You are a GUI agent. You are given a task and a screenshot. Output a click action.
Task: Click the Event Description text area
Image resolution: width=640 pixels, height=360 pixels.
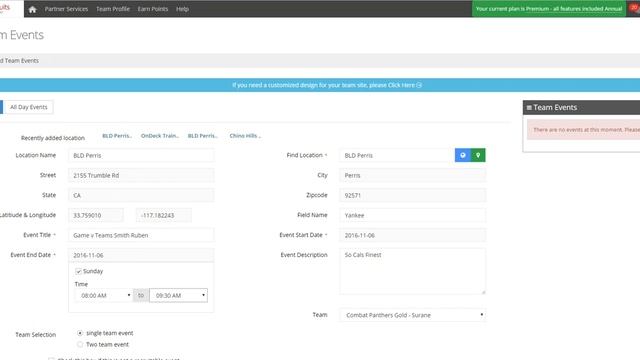412,271
